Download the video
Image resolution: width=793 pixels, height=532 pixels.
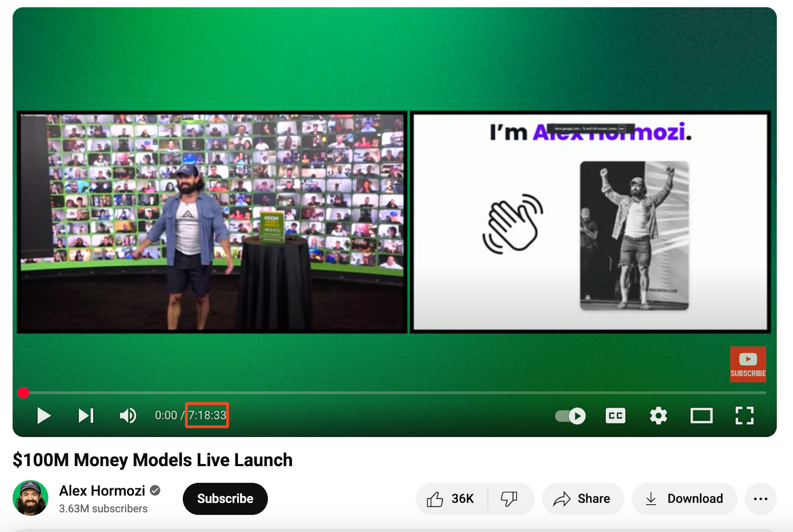click(684, 499)
